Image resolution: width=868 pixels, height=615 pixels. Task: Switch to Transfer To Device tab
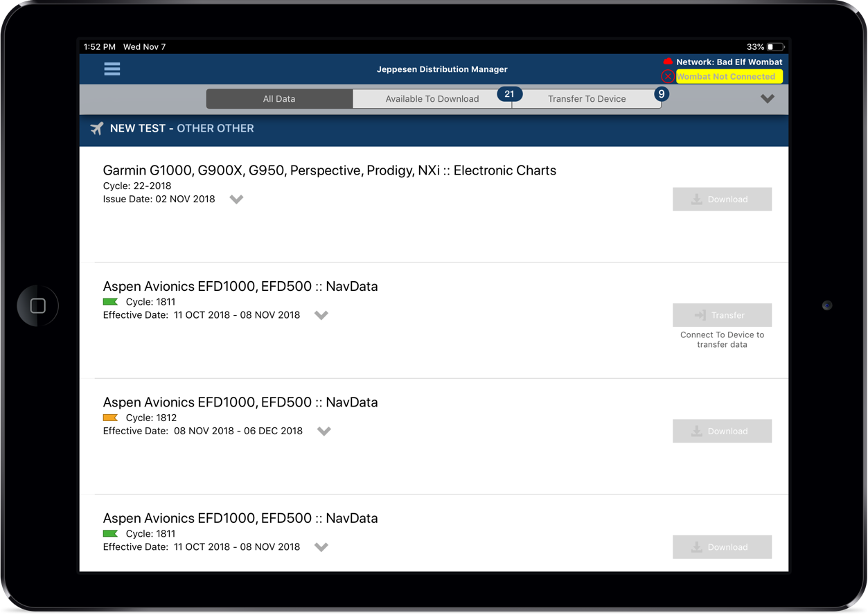(587, 99)
